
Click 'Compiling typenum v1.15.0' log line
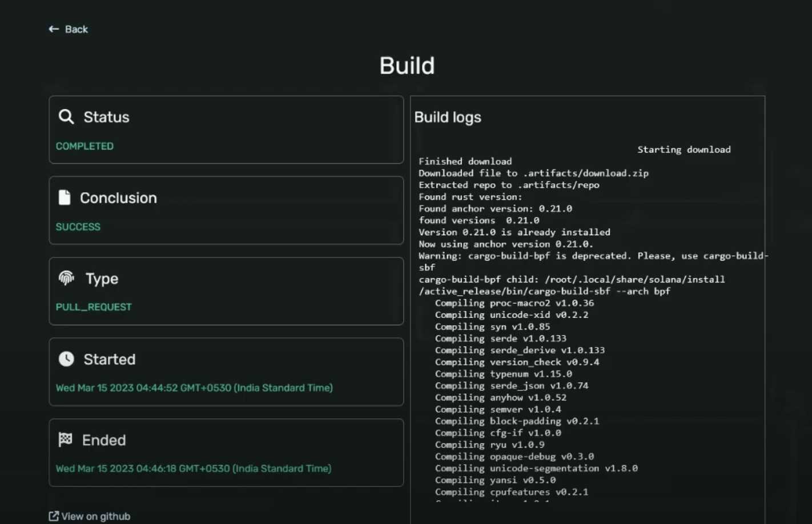tap(504, 374)
